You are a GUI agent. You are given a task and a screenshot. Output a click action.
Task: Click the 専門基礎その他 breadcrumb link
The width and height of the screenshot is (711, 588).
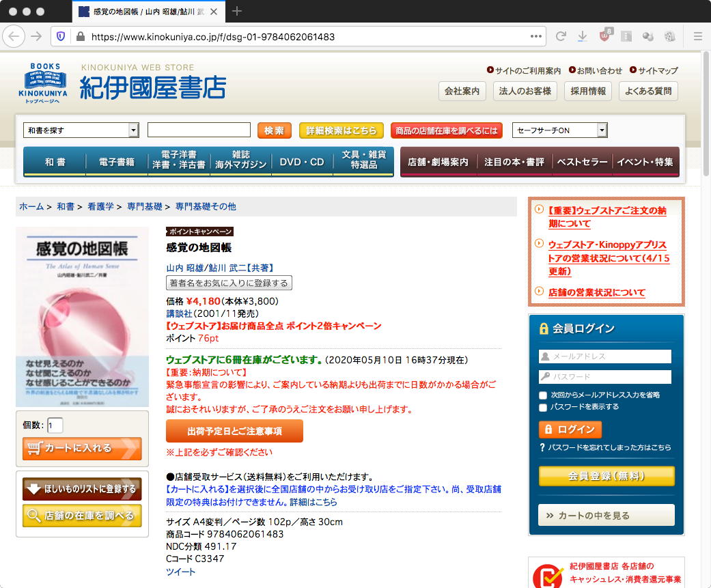coord(206,206)
